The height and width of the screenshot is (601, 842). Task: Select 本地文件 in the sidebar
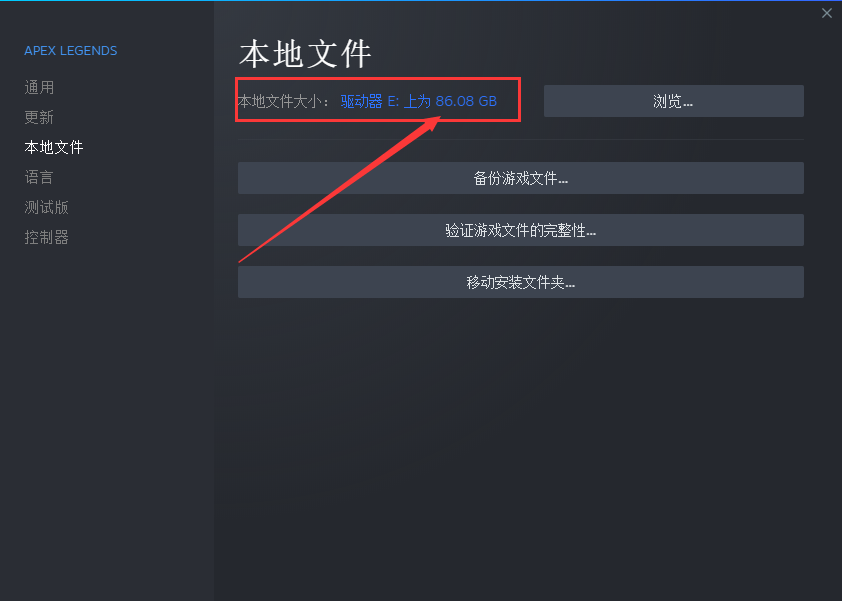click(x=54, y=147)
